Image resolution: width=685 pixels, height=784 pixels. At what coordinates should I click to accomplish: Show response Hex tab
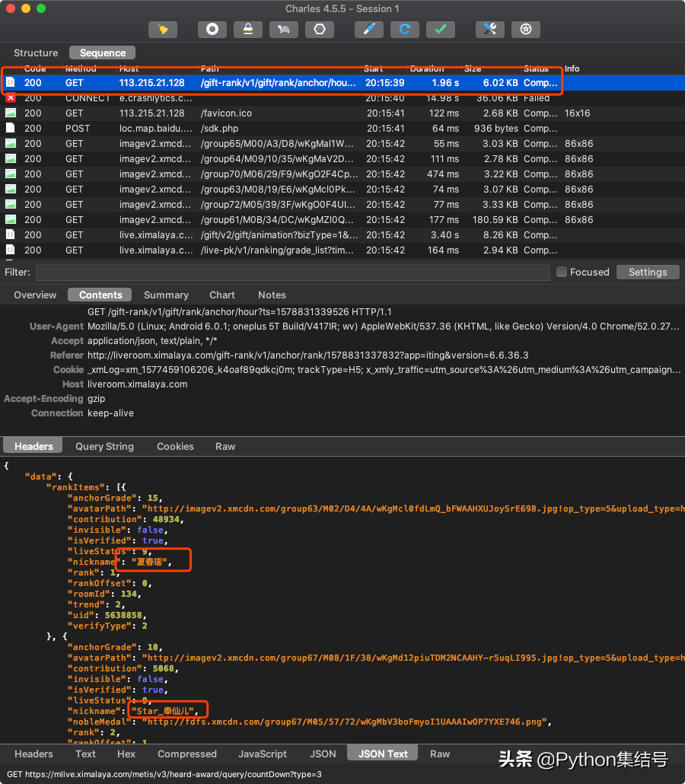coord(126,754)
